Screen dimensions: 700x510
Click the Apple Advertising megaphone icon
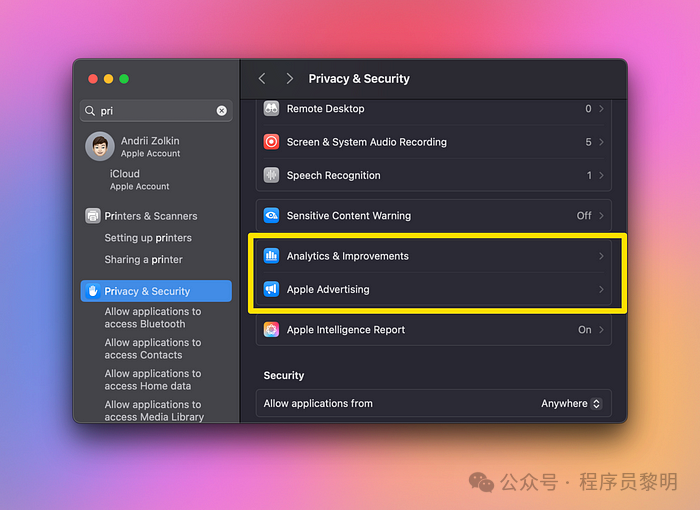(271, 289)
